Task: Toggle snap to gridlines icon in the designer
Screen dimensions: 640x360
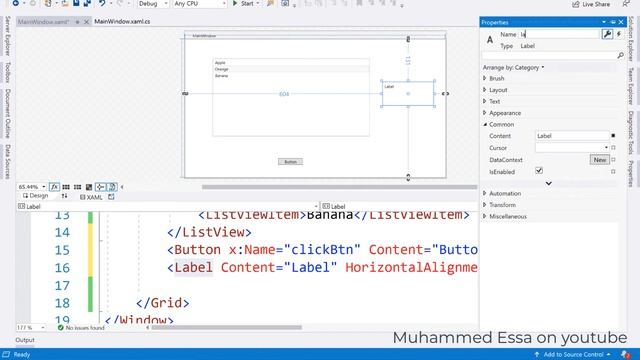Action: point(77,187)
